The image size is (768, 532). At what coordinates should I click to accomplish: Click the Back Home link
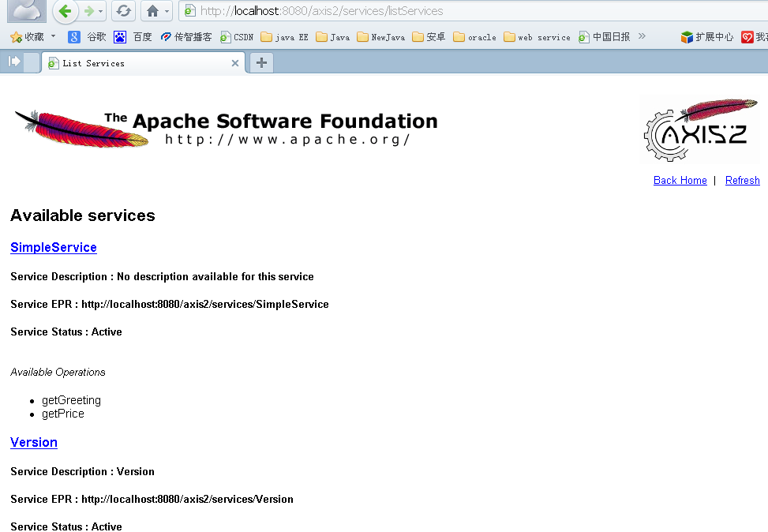coord(680,180)
